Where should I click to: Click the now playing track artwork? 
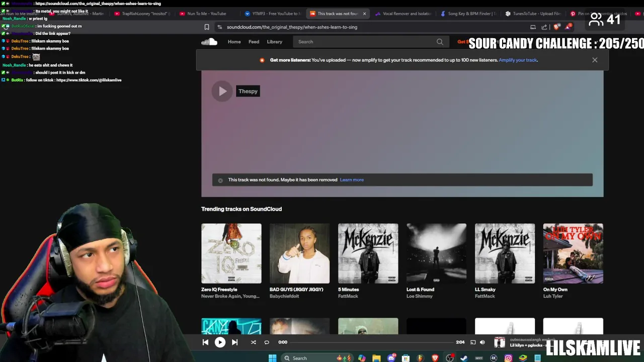point(500,342)
